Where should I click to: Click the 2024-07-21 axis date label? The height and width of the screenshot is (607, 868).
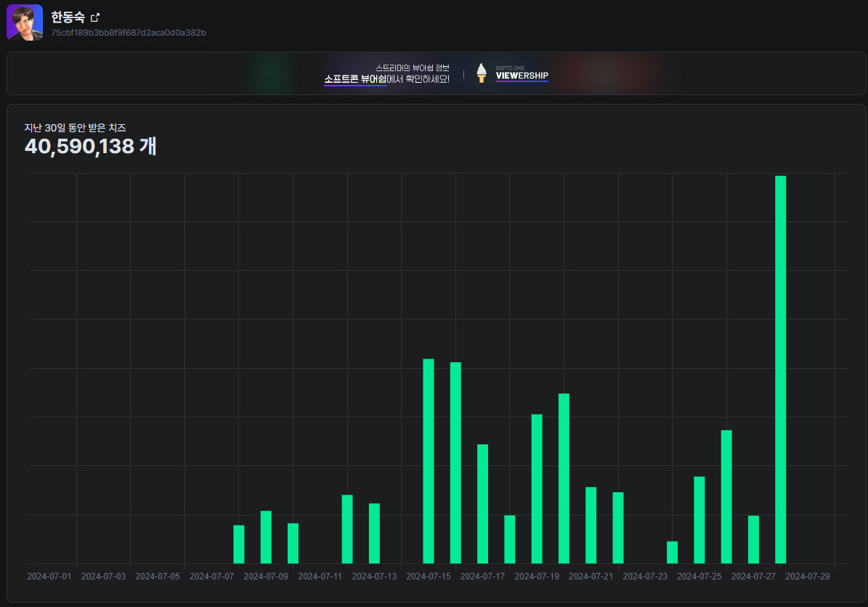click(591, 577)
